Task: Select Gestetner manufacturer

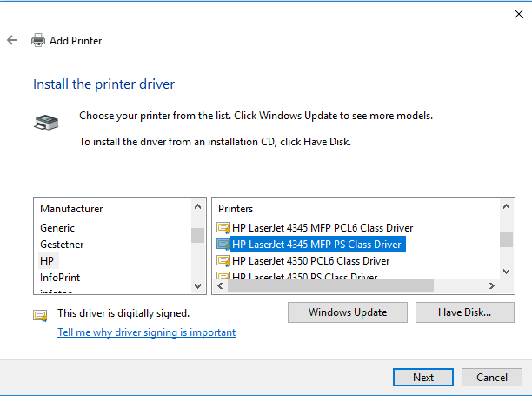Action: 62,245
